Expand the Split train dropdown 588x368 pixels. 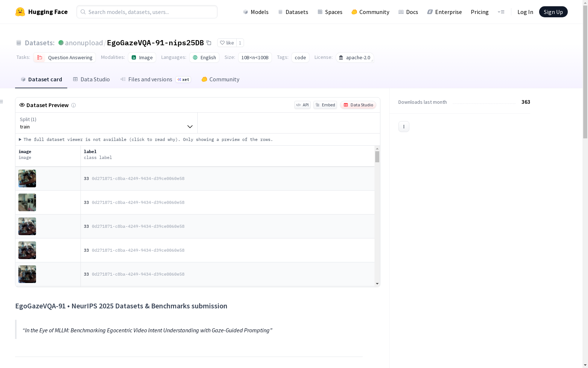[x=106, y=123]
